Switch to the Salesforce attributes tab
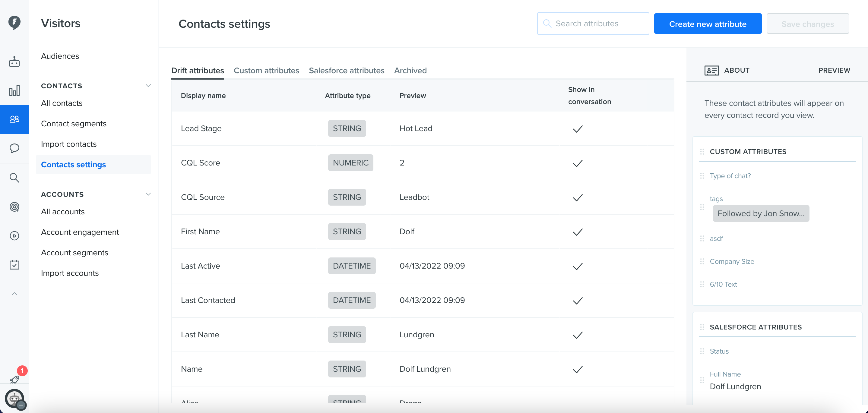This screenshot has height=413, width=868. click(x=347, y=71)
